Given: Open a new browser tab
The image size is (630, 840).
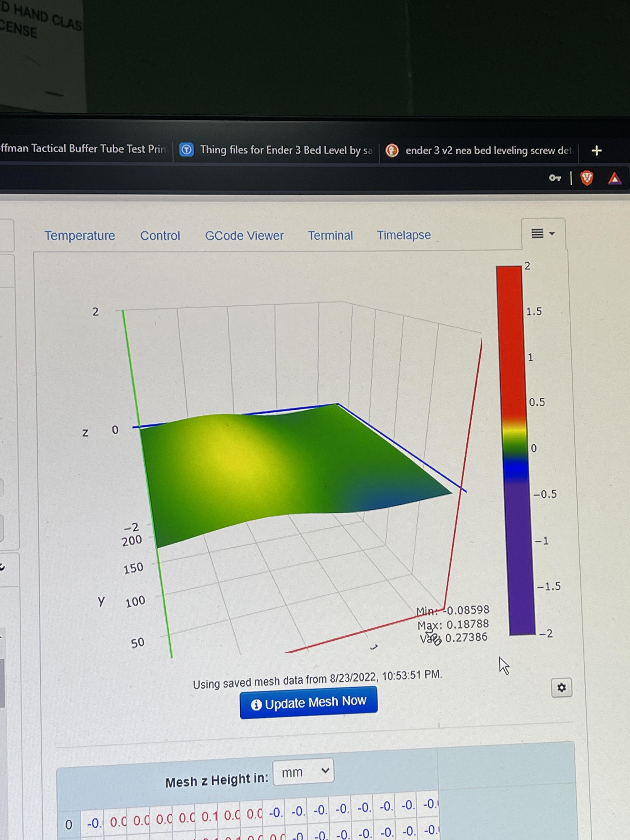Looking at the screenshot, I should click(596, 151).
